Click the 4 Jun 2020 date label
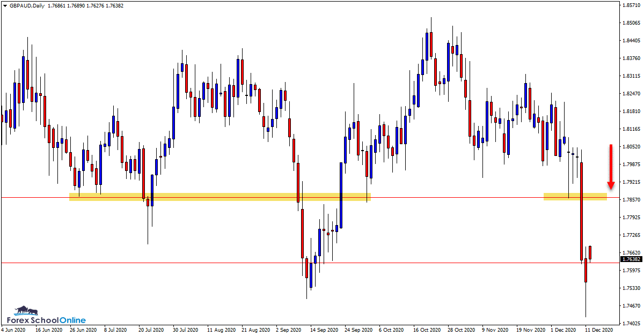This screenshot has height=336, width=644. tap(14, 331)
